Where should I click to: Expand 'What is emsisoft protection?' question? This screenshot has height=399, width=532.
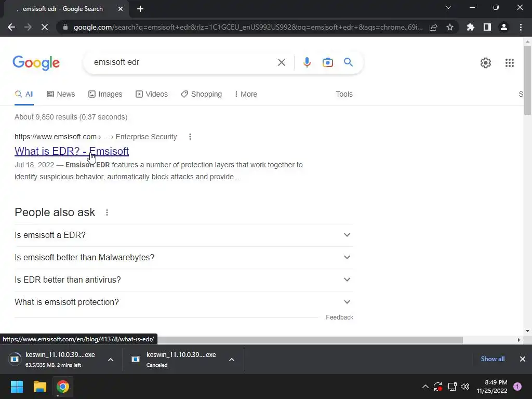[x=184, y=302]
